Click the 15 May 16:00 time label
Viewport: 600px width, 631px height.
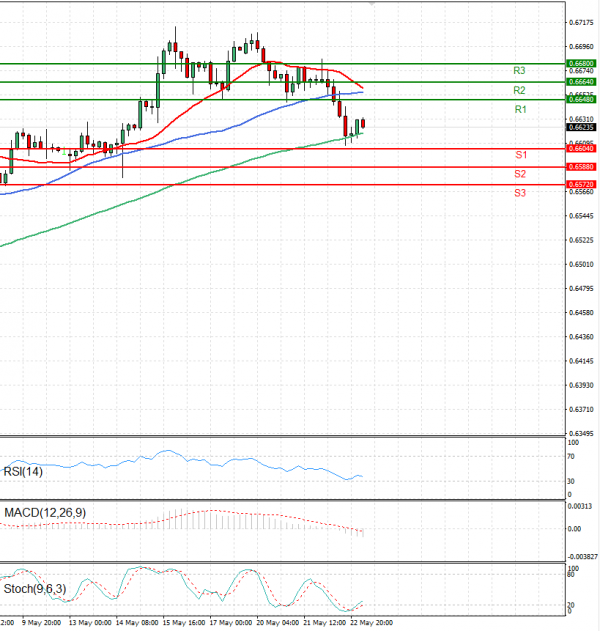[186, 623]
